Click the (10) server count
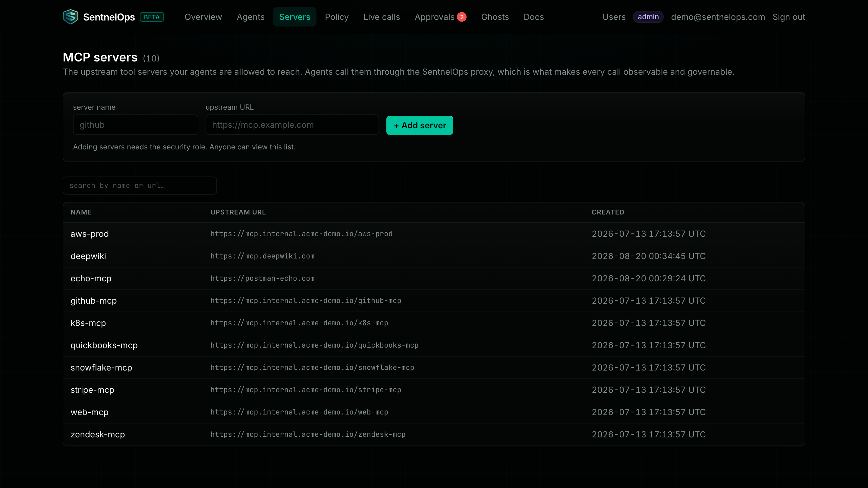The height and width of the screenshot is (488, 868). tap(151, 58)
